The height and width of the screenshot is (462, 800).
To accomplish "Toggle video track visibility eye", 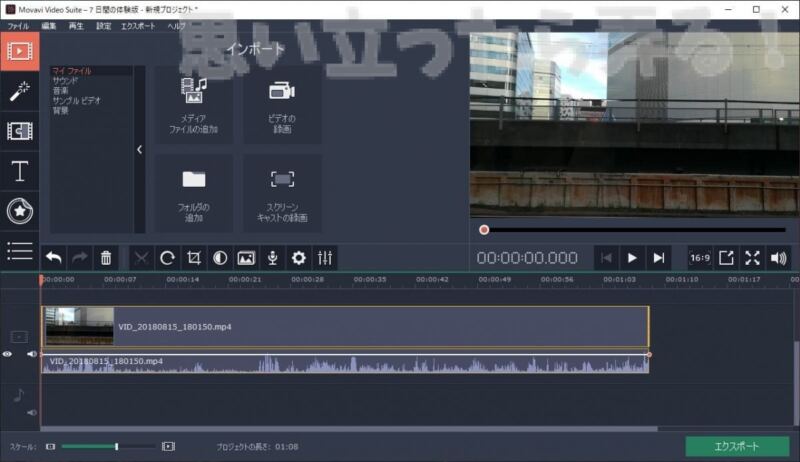I will 7,354.
